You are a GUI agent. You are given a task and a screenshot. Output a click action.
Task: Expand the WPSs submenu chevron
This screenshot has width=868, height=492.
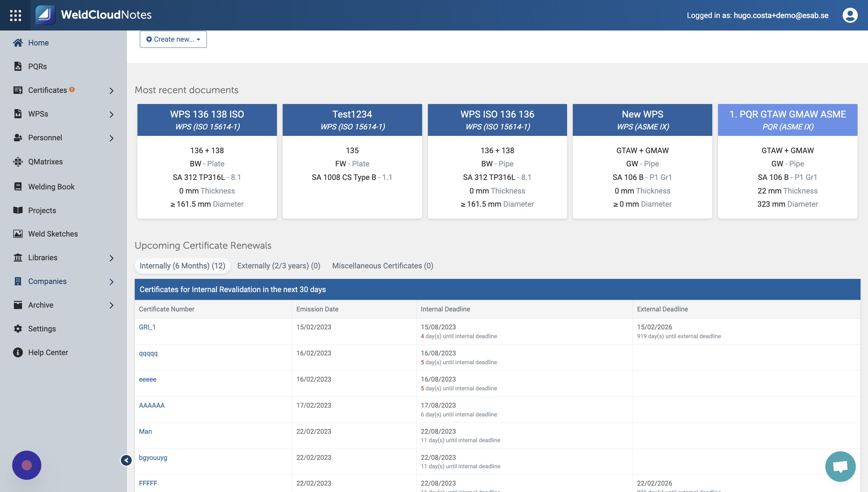111,114
